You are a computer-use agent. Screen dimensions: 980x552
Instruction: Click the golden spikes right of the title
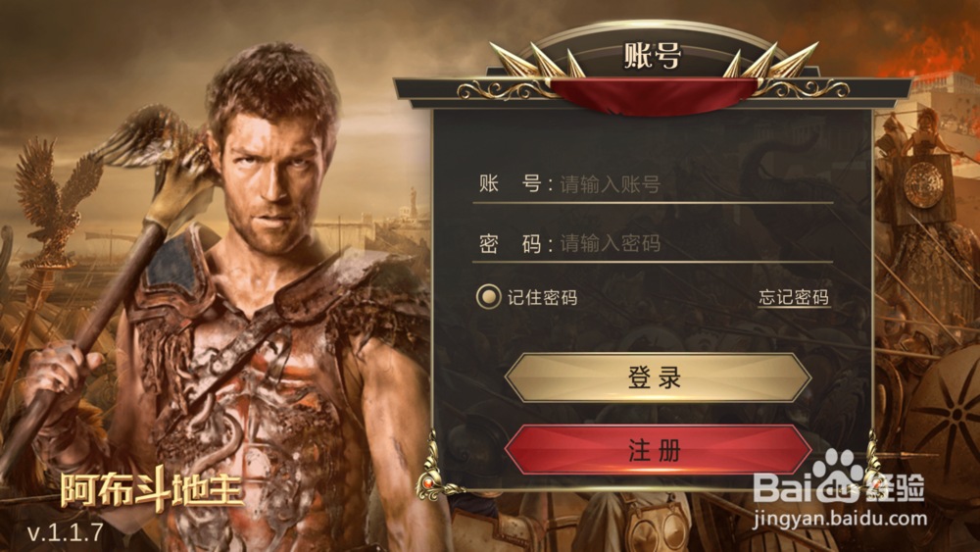click(x=770, y=60)
